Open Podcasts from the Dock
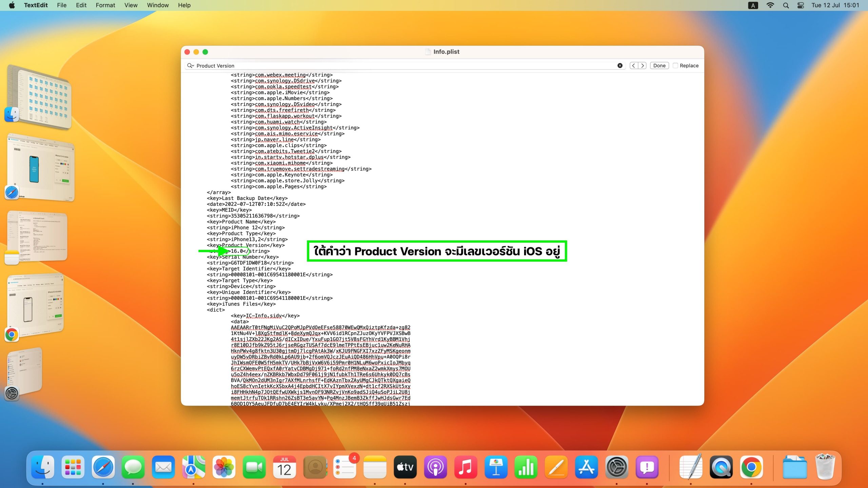The width and height of the screenshot is (868, 488). [435, 467]
